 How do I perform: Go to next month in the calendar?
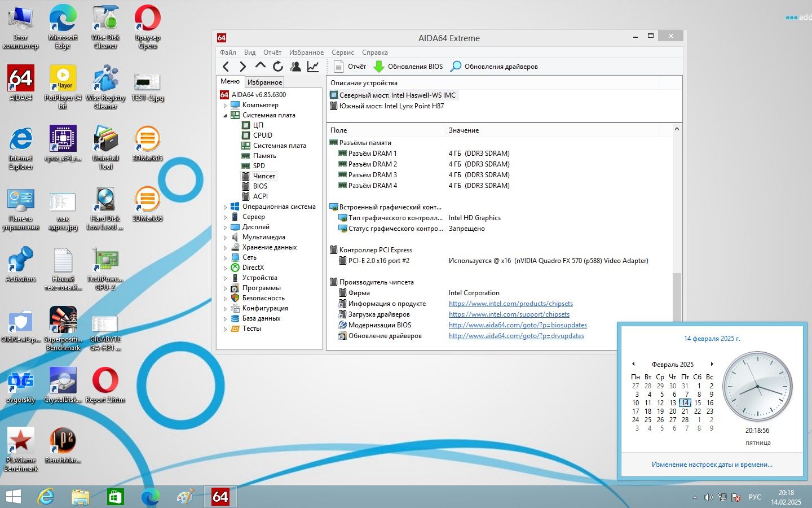[x=712, y=364]
